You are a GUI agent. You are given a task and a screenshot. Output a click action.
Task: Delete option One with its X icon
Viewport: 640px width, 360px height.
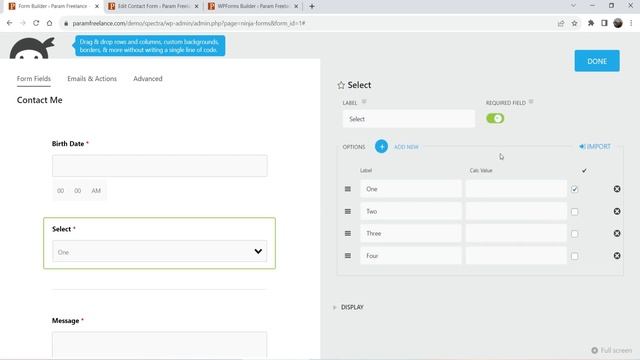(x=617, y=189)
